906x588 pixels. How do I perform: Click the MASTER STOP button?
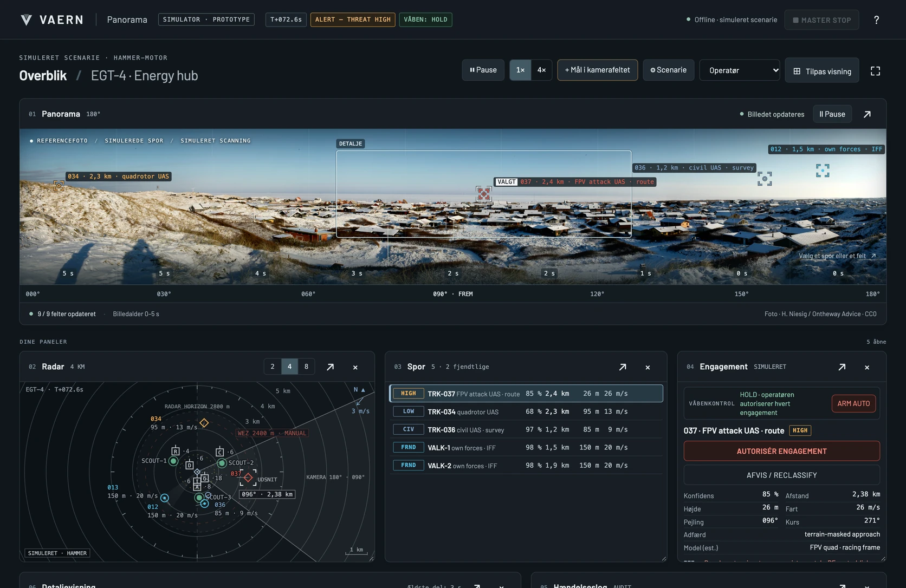coord(821,20)
